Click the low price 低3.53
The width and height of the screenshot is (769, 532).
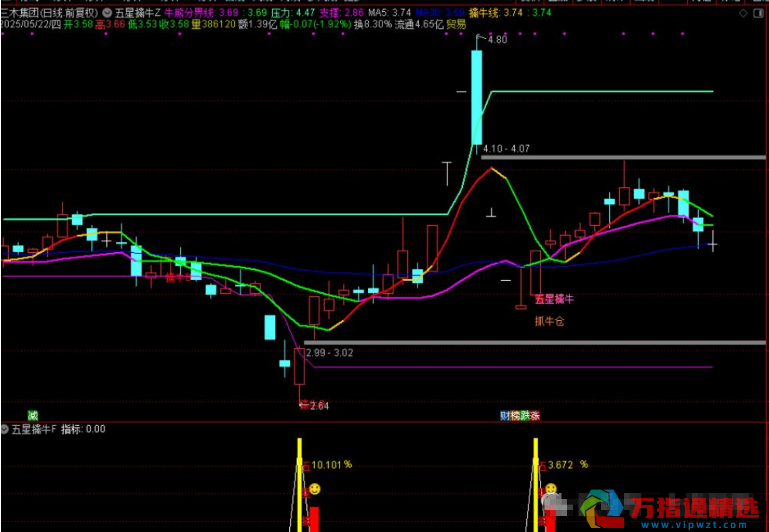point(142,24)
